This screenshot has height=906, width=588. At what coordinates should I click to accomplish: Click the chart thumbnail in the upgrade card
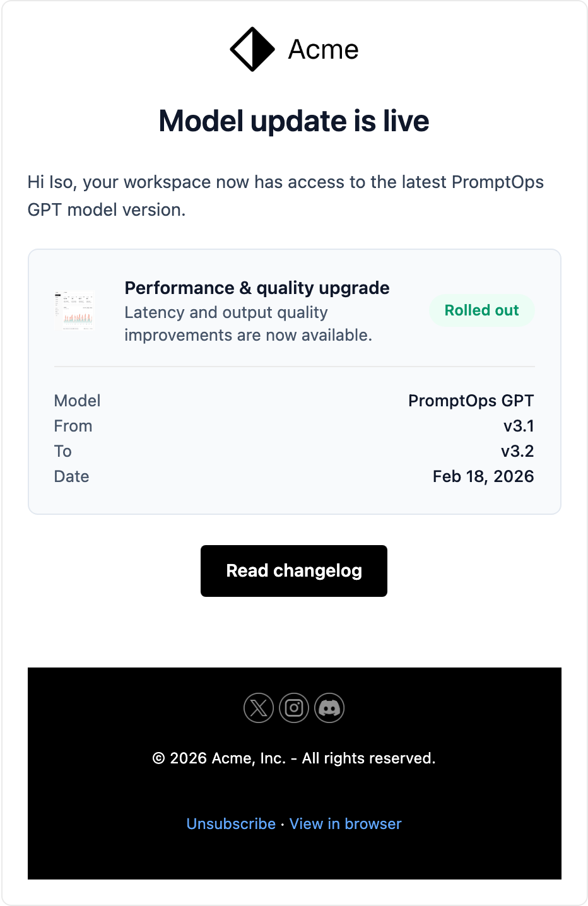tap(74, 310)
